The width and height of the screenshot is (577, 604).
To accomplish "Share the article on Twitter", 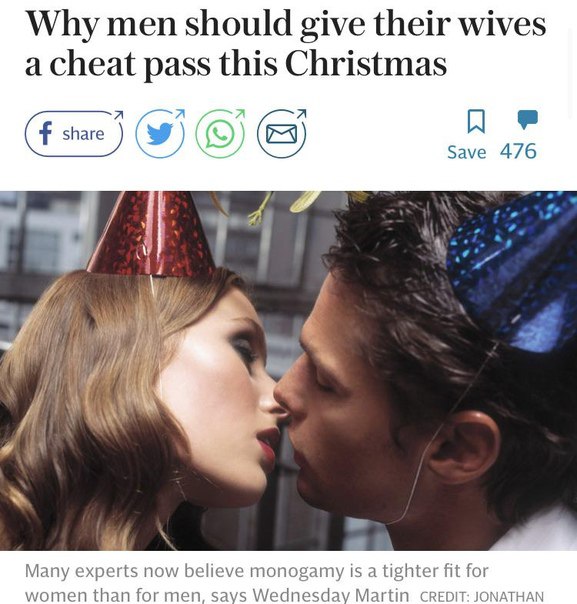I will pos(160,134).
